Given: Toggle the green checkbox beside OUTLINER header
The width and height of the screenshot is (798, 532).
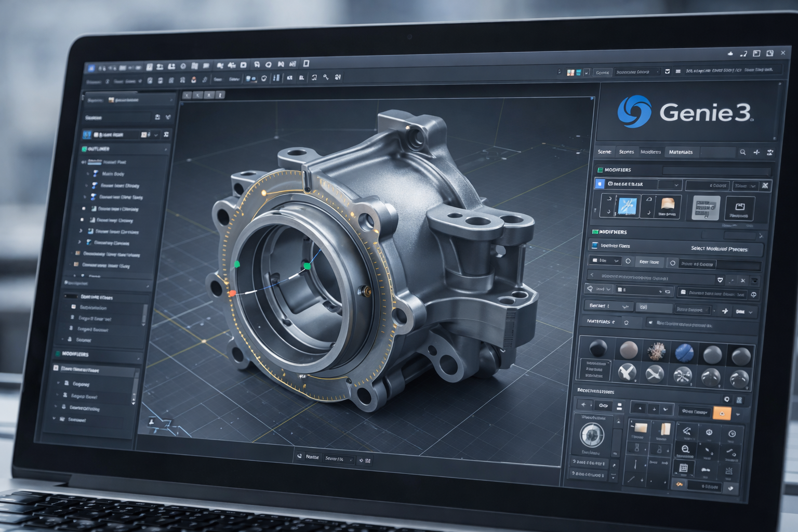Looking at the screenshot, I should pyautogui.click(x=84, y=149).
